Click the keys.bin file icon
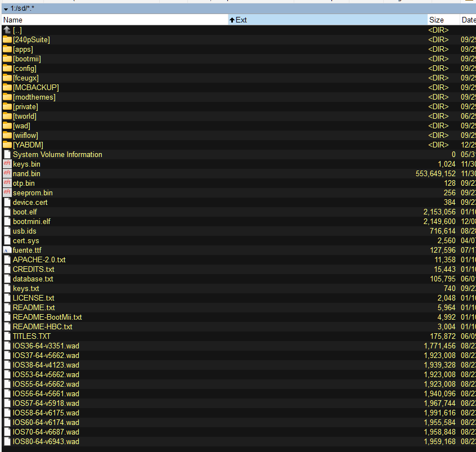 tap(7, 164)
